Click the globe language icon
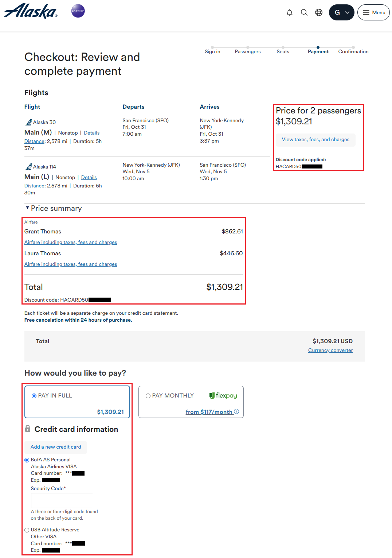 click(319, 12)
